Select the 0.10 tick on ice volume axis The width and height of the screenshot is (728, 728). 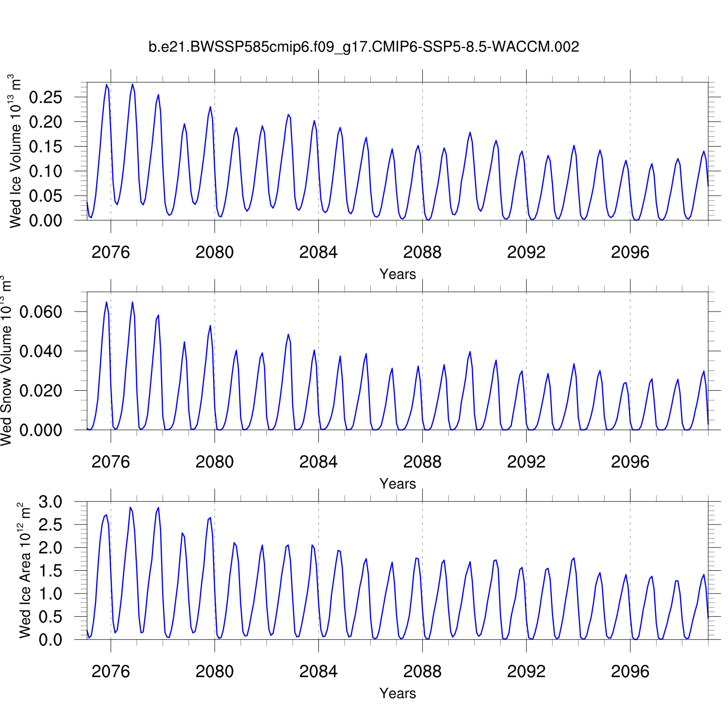pyautogui.click(x=46, y=171)
